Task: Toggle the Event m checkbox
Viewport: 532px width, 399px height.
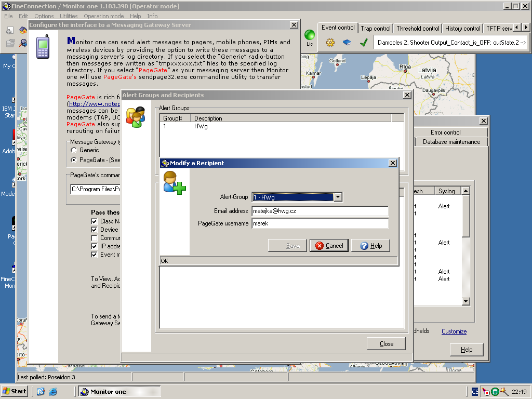Action: pyautogui.click(x=95, y=255)
